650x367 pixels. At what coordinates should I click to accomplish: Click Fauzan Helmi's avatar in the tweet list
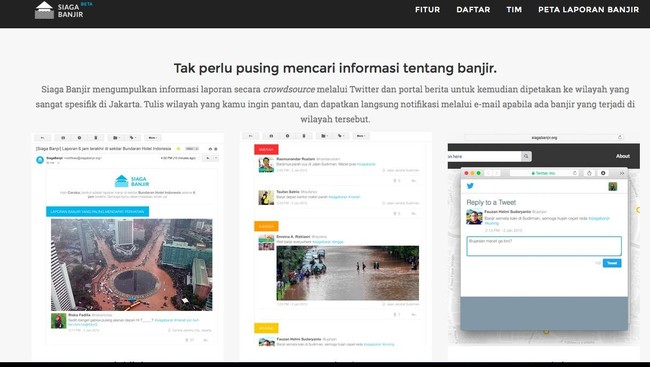[266, 342]
